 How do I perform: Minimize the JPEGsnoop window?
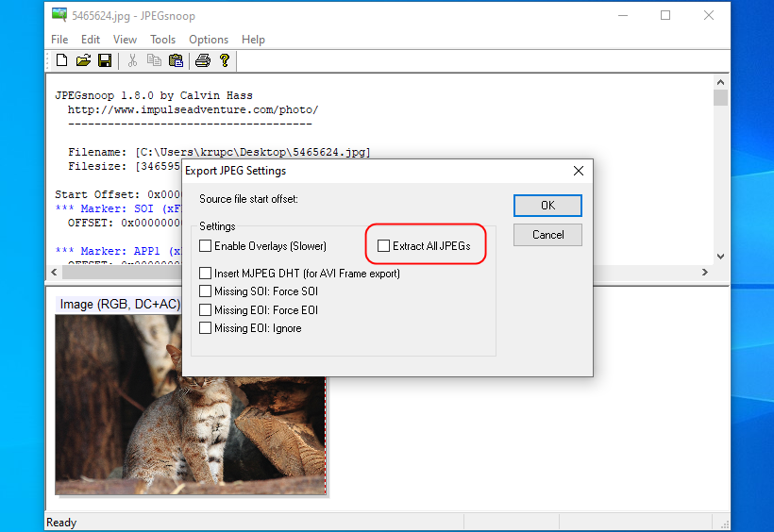pyautogui.click(x=623, y=15)
